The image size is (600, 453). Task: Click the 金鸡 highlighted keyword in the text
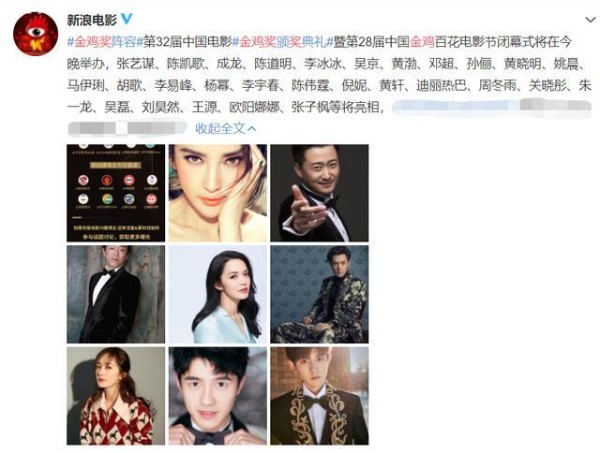(x=422, y=42)
